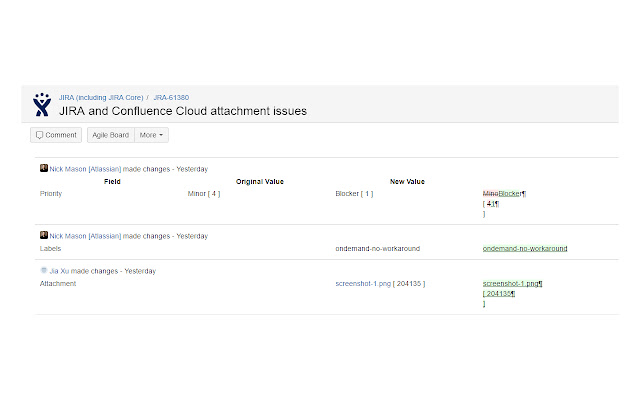Select green highlighted ondemand-no-workaround diff text
This screenshot has width=640, height=400.
[525, 249]
